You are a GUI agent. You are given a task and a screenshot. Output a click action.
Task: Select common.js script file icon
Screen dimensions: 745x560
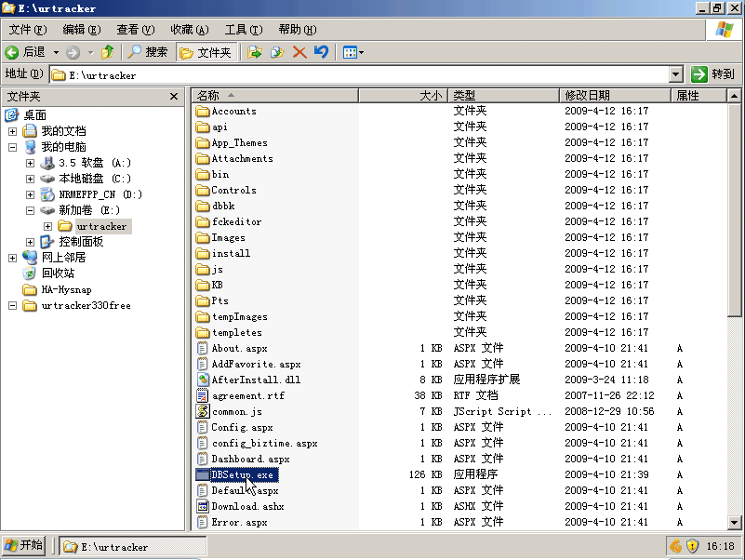click(203, 411)
